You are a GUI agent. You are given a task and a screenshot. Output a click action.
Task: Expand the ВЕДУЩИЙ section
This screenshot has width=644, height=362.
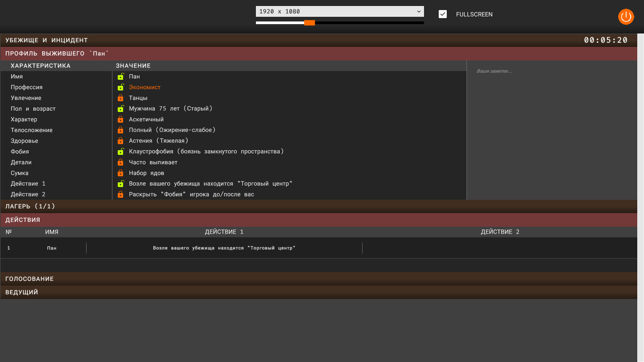pyautogui.click(x=21, y=292)
